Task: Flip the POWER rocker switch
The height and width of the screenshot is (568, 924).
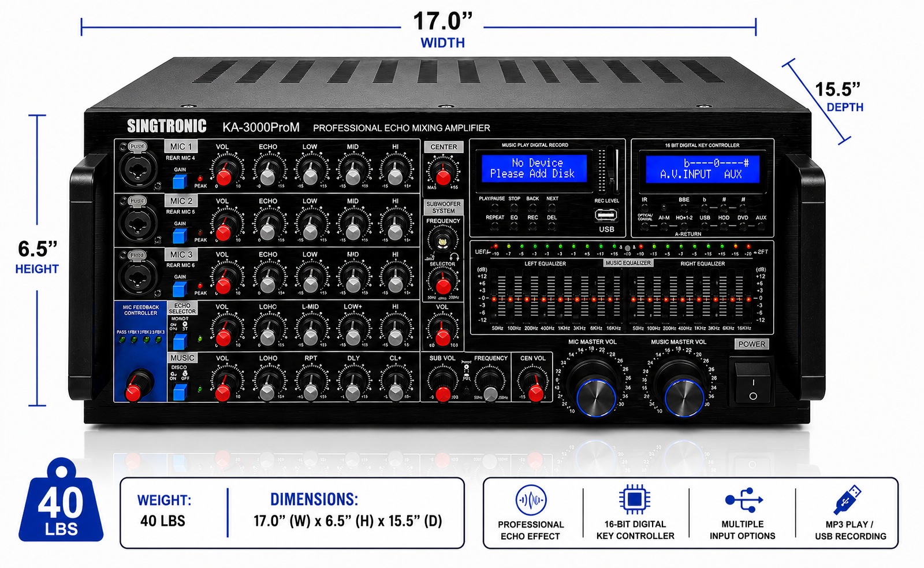Action: click(752, 381)
